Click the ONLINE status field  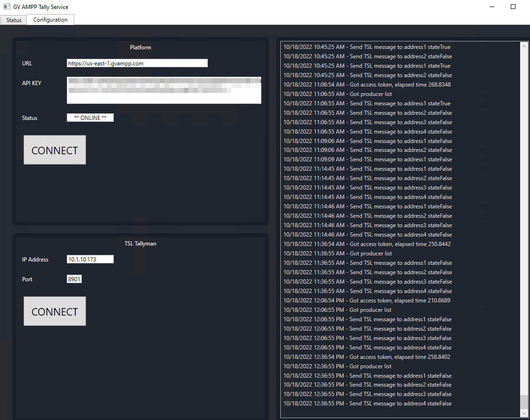click(90, 118)
